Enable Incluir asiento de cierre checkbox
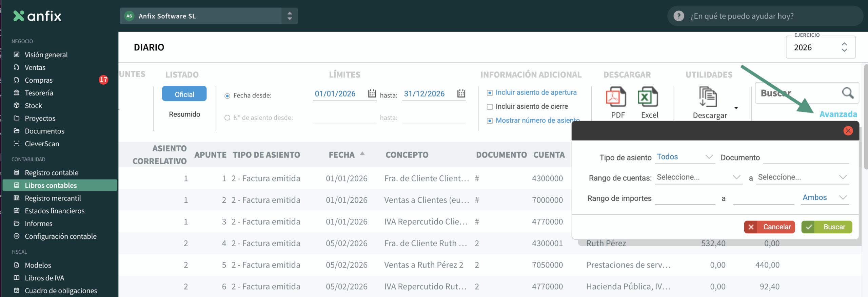Screen dimensions: 868x297 (x=490, y=107)
